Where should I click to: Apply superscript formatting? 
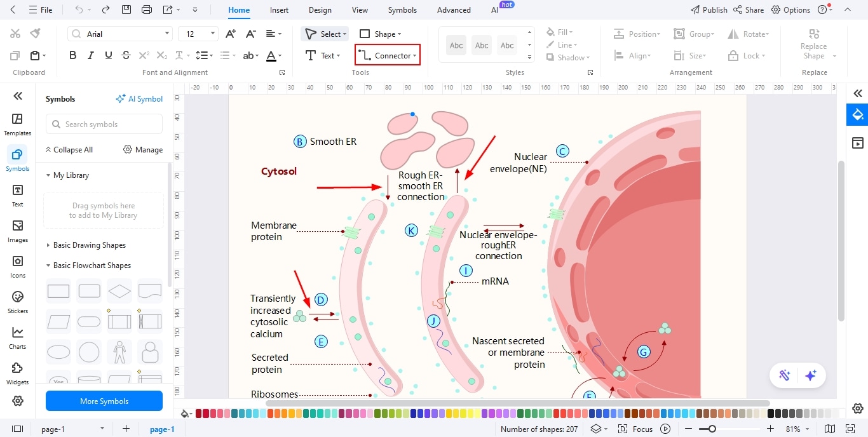pyautogui.click(x=144, y=56)
